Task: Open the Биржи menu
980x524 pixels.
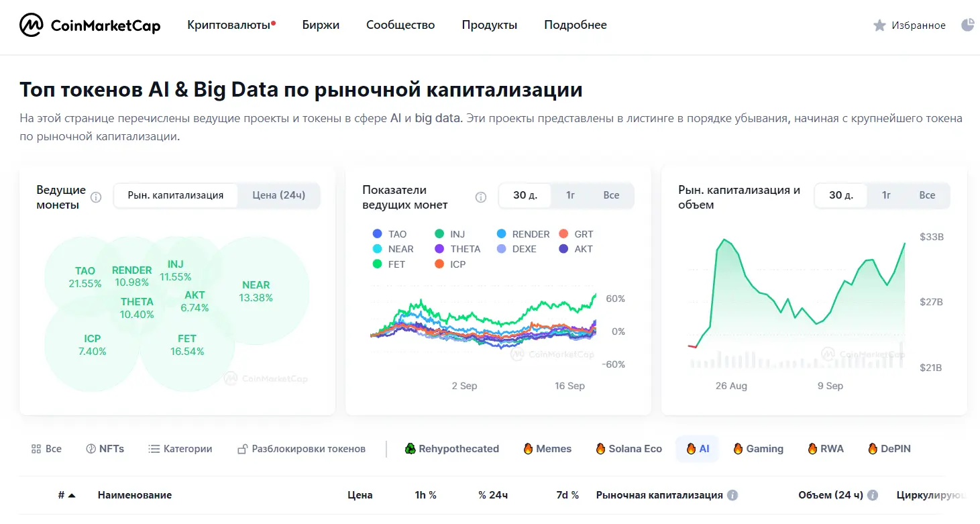Action: [x=321, y=25]
